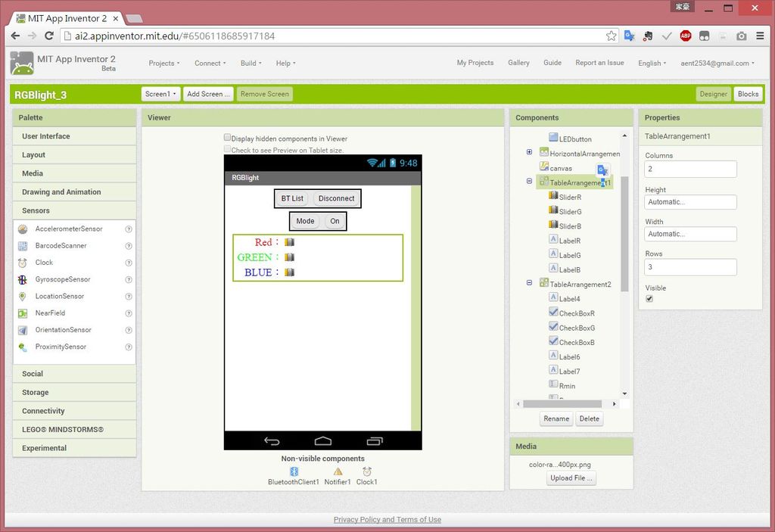This screenshot has height=532, width=775.
Task: Expand the HorizontalArrangement tree node
Action: (x=529, y=152)
